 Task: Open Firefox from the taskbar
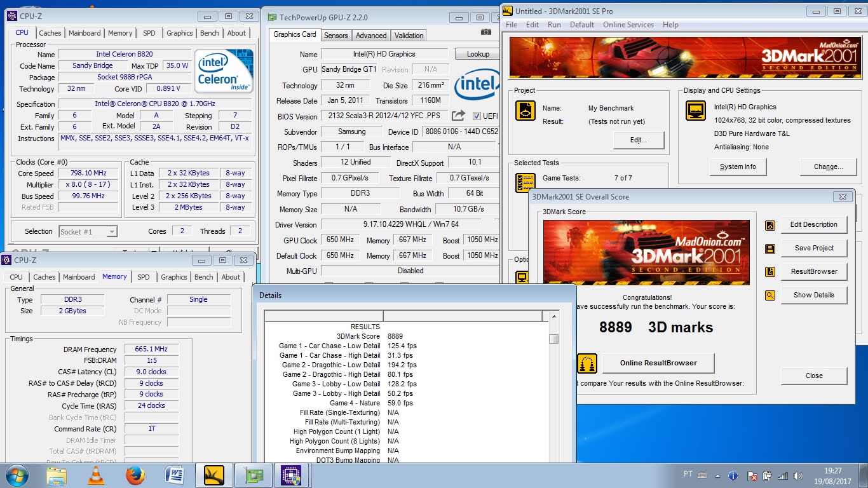pyautogui.click(x=135, y=475)
